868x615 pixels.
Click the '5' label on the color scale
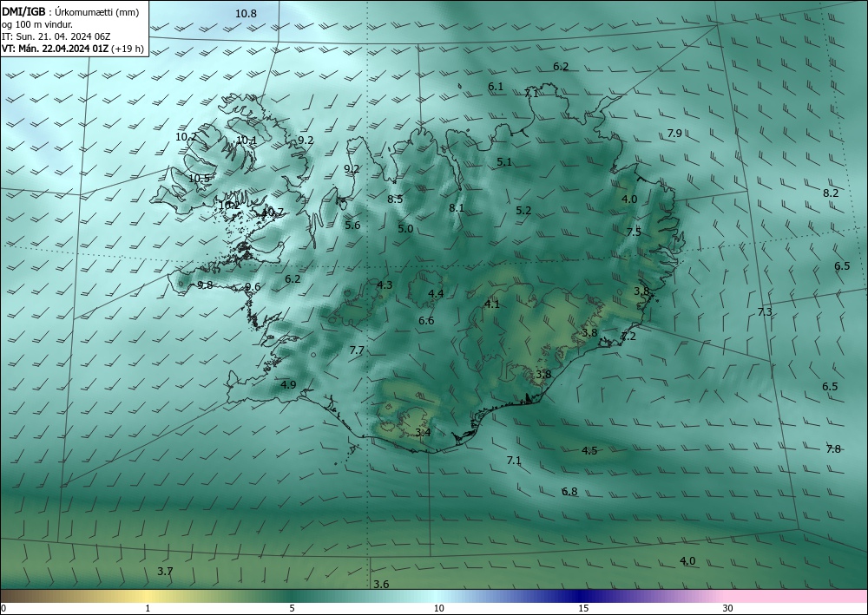coord(292,608)
